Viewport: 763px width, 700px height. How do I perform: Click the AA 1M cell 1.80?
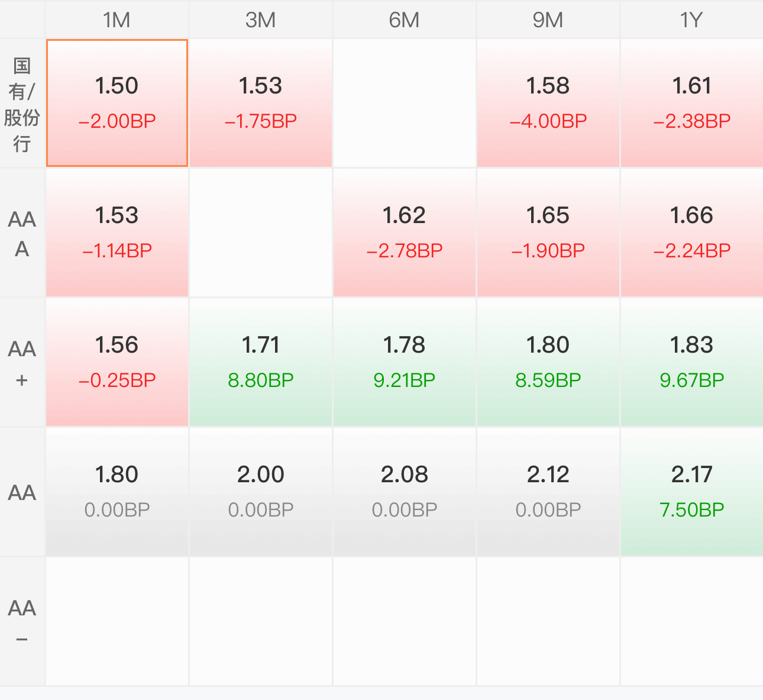click(x=117, y=492)
